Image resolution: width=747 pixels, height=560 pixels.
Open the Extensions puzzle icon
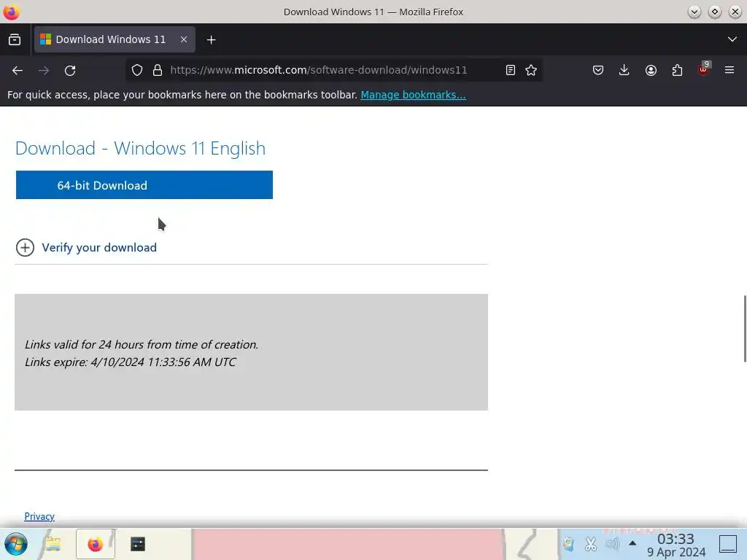[677, 71]
